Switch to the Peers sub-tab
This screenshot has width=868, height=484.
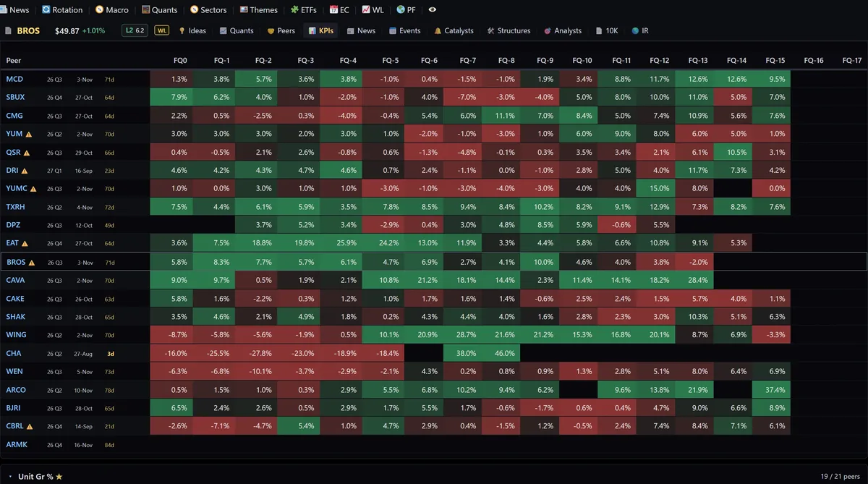tap(281, 31)
